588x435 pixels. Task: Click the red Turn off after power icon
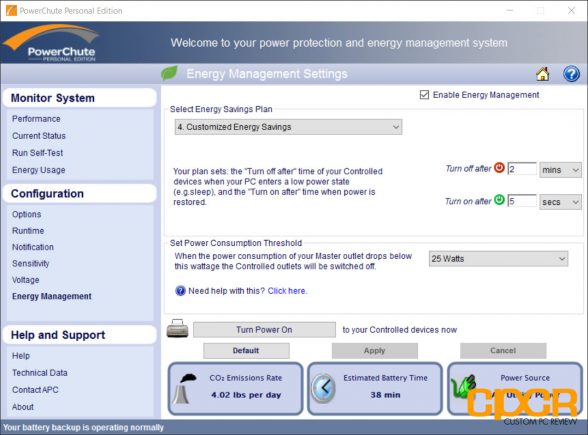click(x=499, y=167)
